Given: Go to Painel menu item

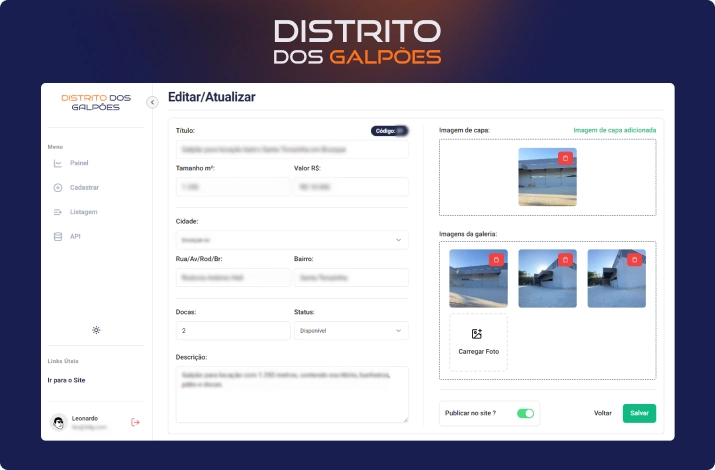Looking at the screenshot, I should 79,163.
